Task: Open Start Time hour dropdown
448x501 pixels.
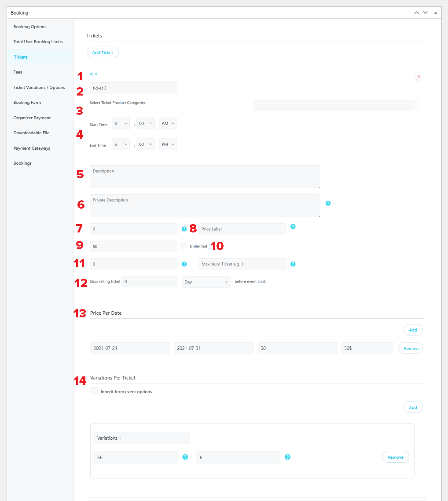Action: pyautogui.click(x=121, y=123)
